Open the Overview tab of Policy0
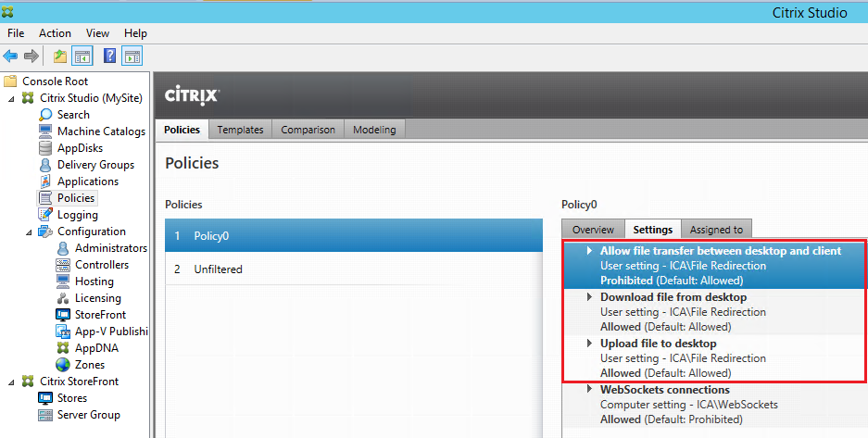Screen dimensions: 868x438 [593, 230]
